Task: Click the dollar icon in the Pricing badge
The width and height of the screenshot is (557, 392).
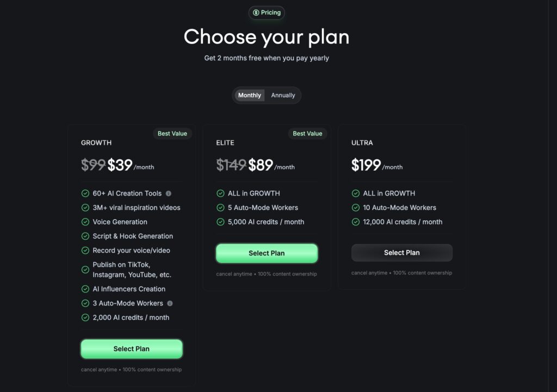Action: pos(255,13)
